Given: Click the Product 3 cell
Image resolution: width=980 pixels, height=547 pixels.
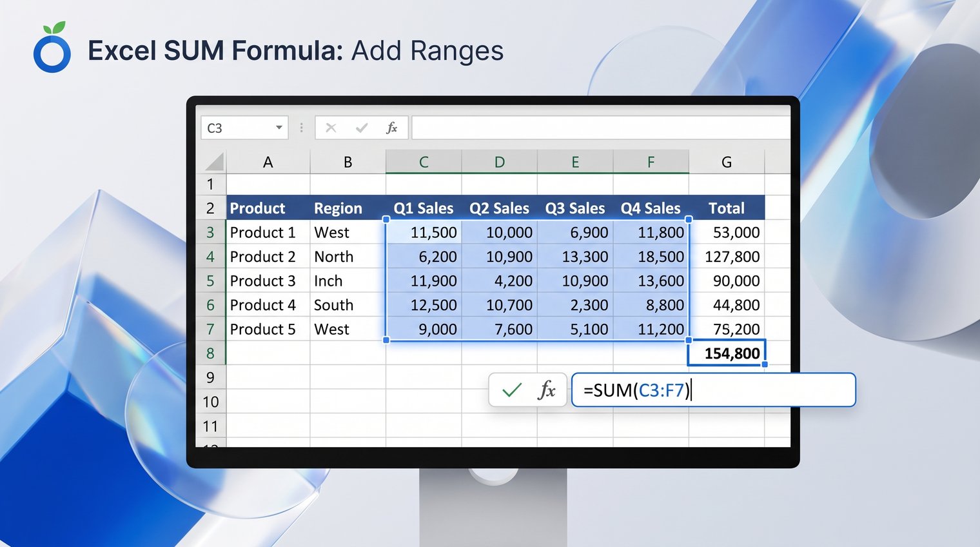Looking at the screenshot, I should (x=268, y=281).
